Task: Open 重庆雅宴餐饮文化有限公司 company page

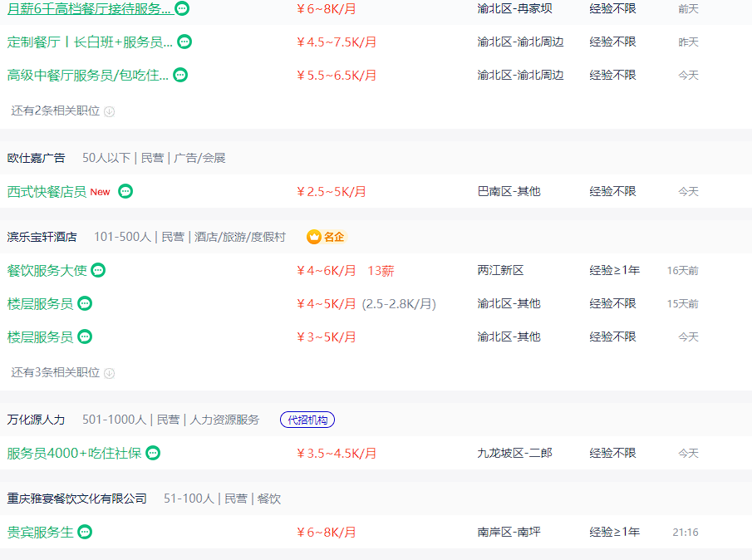Action: pyautogui.click(x=76, y=499)
